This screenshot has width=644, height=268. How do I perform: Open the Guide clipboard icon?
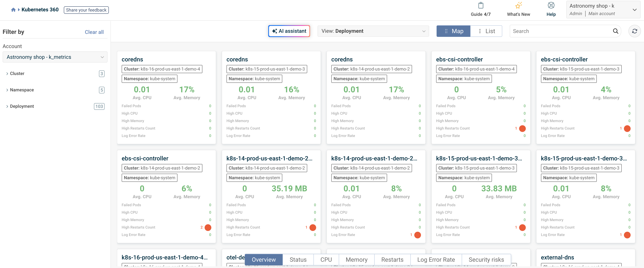coord(480,5)
